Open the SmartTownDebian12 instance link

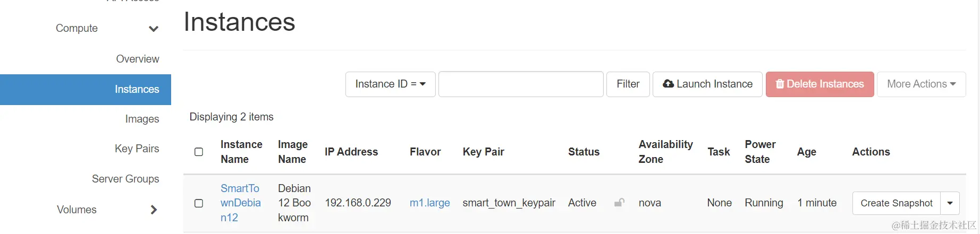[240, 203]
